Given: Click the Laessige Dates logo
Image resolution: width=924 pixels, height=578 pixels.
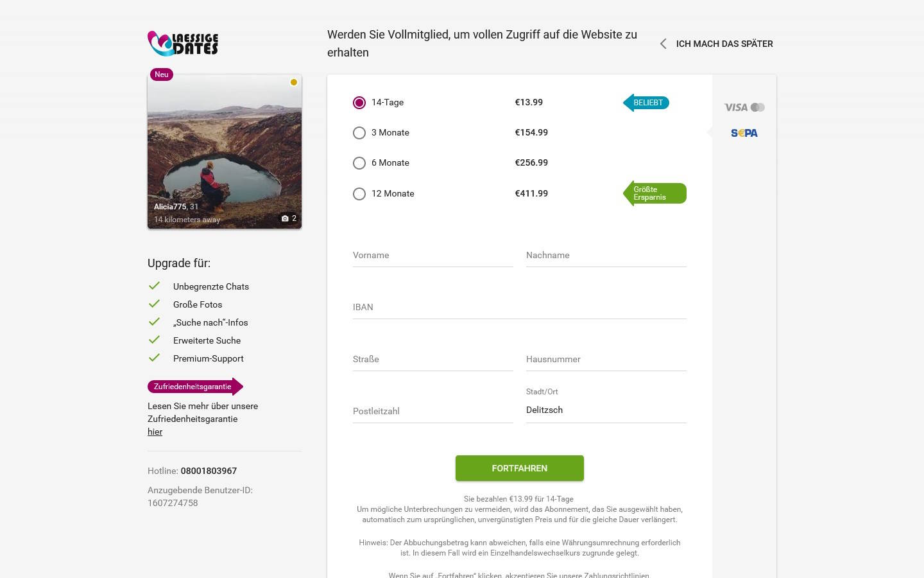Looking at the screenshot, I should coord(183,44).
